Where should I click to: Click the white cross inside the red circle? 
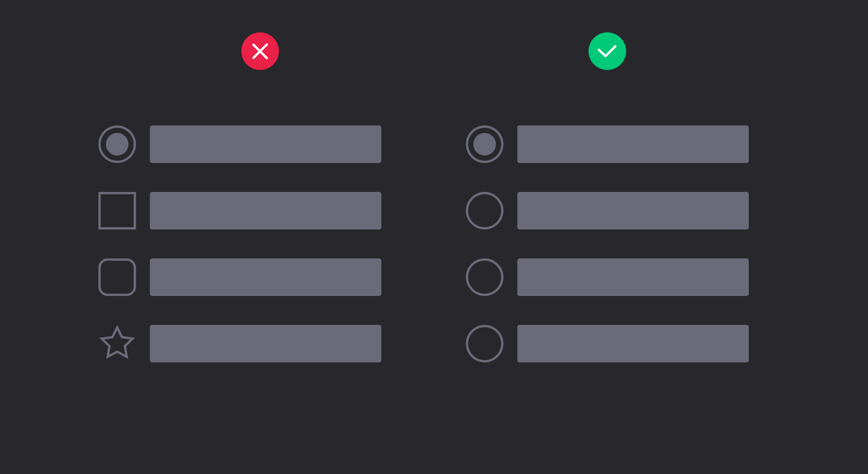(260, 51)
